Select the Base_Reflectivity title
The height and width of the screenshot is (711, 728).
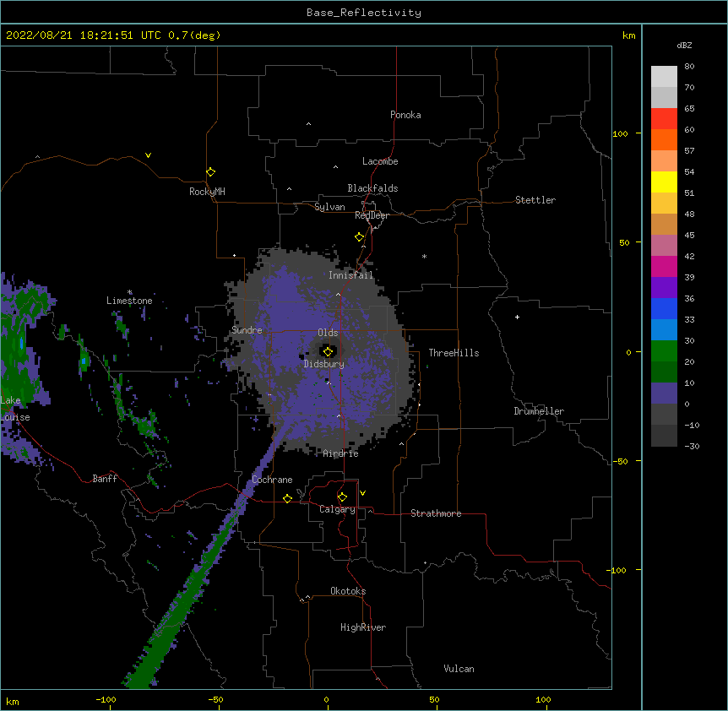click(364, 13)
